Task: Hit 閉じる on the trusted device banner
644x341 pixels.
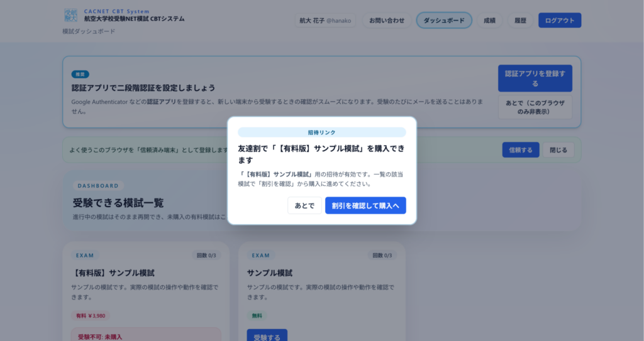Action: (x=558, y=150)
